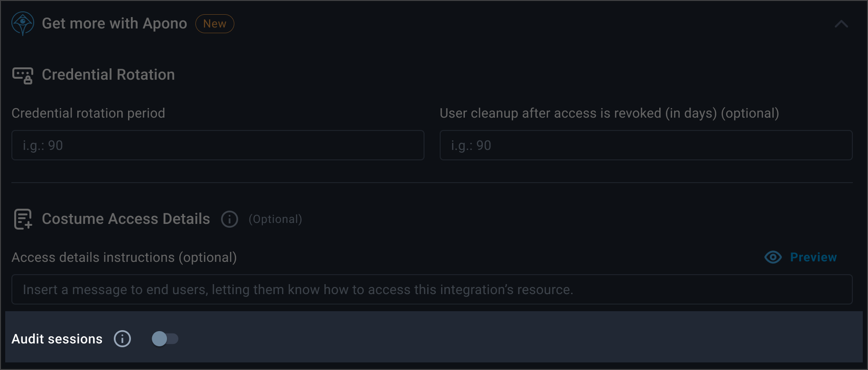Image resolution: width=868 pixels, height=370 pixels.
Task: Click the Access details instructions text field
Action: [432, 289]
